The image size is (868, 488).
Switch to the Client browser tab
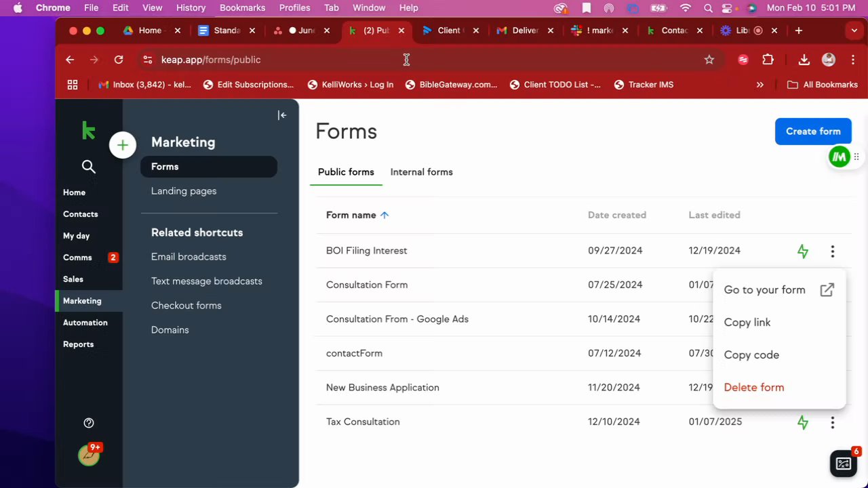450,30
